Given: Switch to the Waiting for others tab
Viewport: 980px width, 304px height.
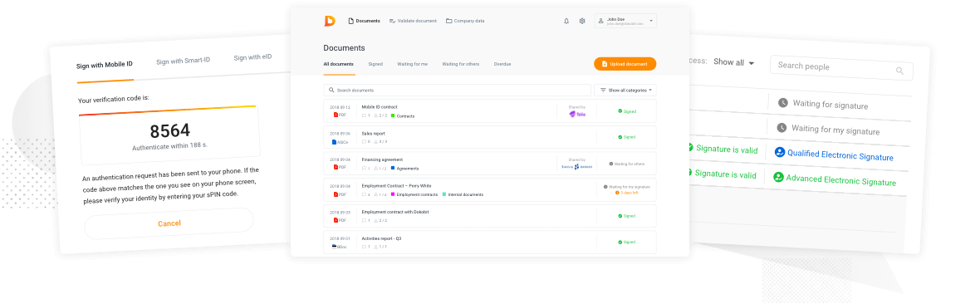Looking at the screenshot, I should 461,64.
